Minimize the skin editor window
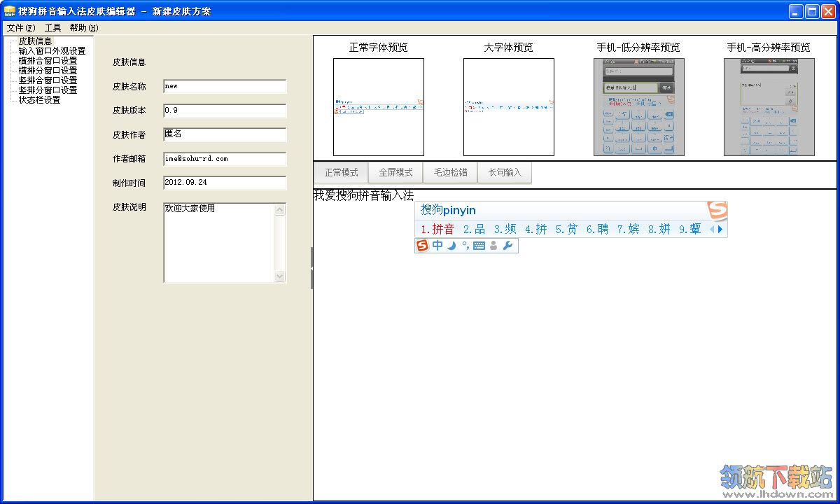The width and height of the screenshot is (840, 504). click(796, 11)
